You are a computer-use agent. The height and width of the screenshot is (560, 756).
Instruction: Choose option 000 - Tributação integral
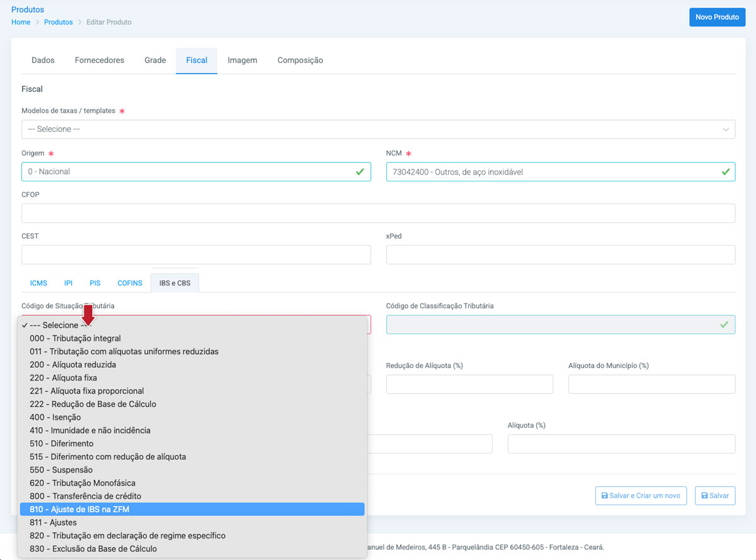(x=75, y=338)
